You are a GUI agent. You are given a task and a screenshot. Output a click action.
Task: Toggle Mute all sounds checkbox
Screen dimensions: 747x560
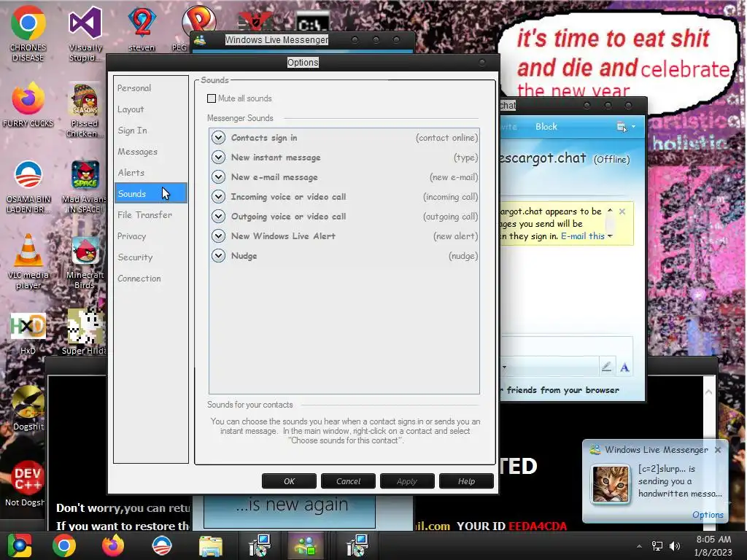point(212,98)
